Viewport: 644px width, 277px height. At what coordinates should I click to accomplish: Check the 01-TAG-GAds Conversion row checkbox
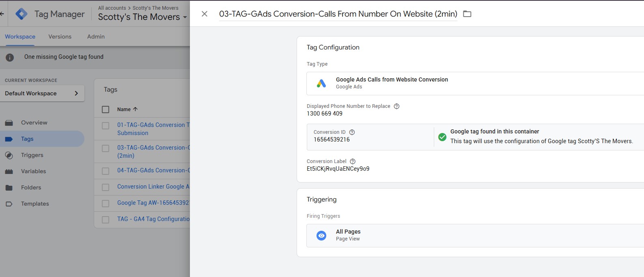[106, 126]
